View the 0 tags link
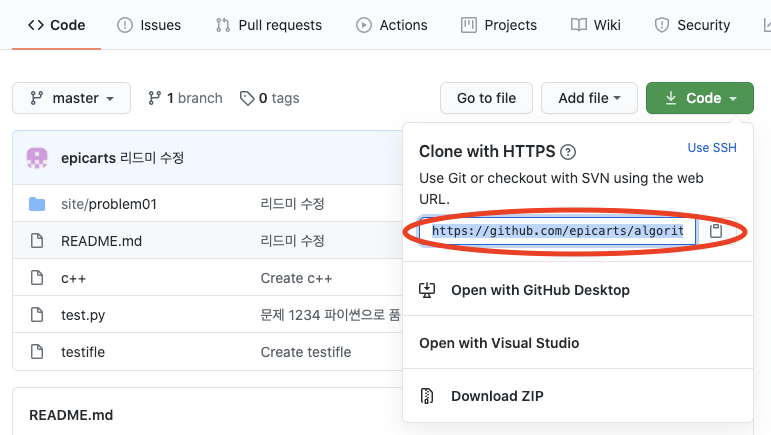Image resolution: width=771 pixels, height=435 pixels. (x=269, y=98)
